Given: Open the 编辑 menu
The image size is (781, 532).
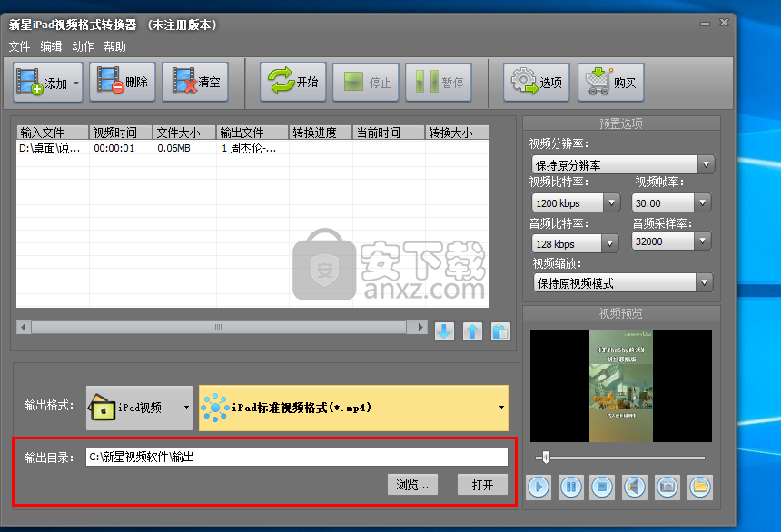Looking at the screenshot, I should tap(51, 46).
